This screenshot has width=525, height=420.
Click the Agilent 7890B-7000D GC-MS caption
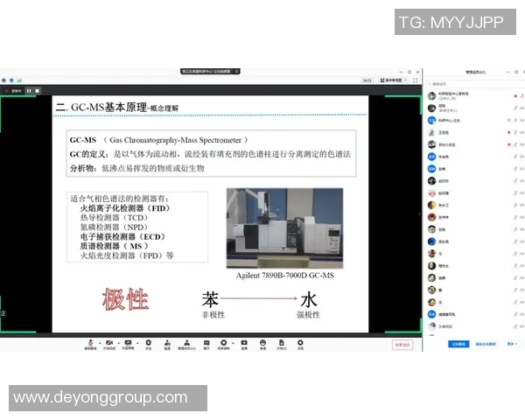[285, 276]
